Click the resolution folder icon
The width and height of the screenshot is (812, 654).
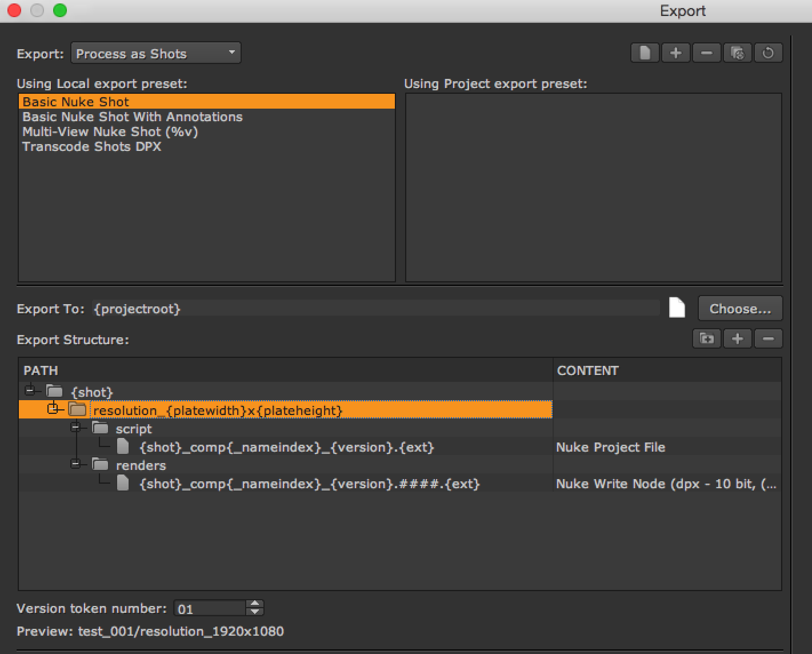coord(77,409)
